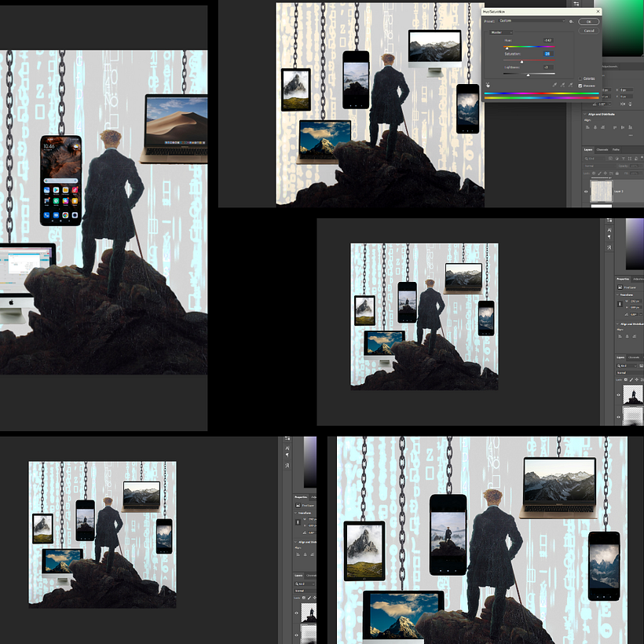Open the blend mode Normal dropdown in the Layer 2 window
The image size is (644, 644).
[x=600, y=166]
